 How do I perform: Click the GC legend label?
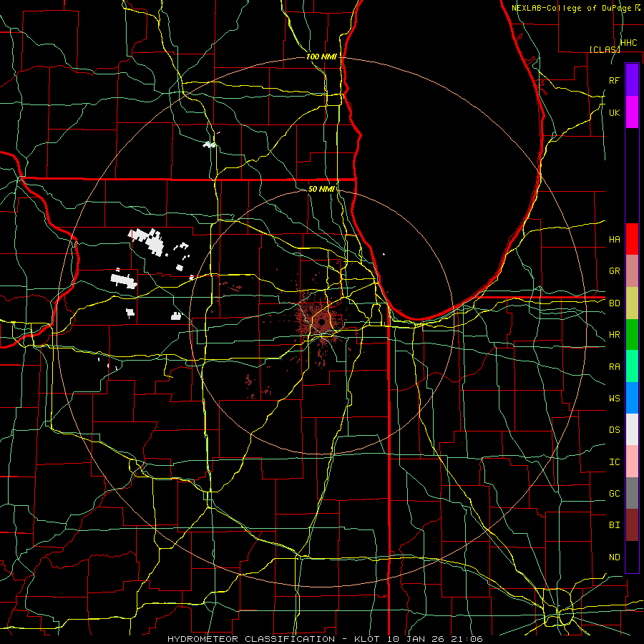(x=614, y=494)
